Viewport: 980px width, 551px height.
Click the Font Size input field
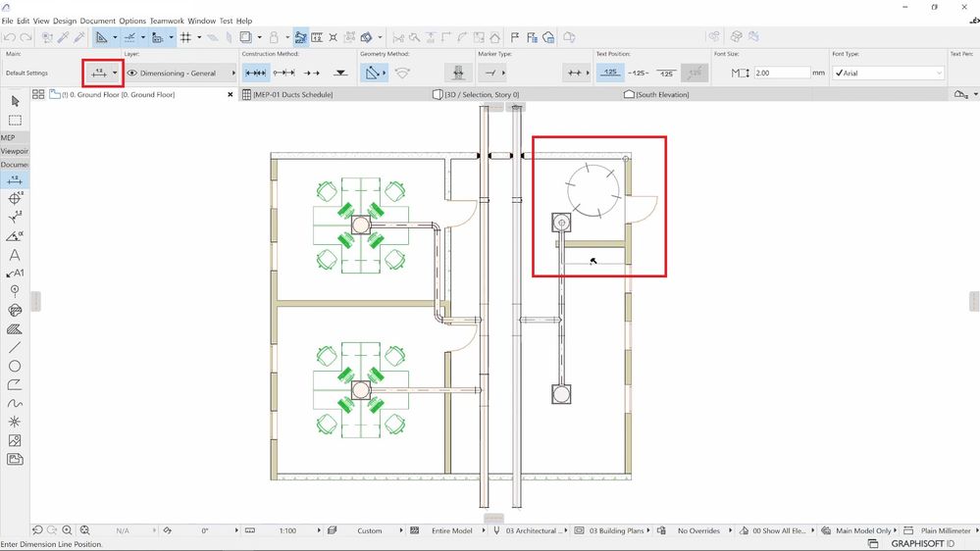pyautogui.click(x=781, y=74)
